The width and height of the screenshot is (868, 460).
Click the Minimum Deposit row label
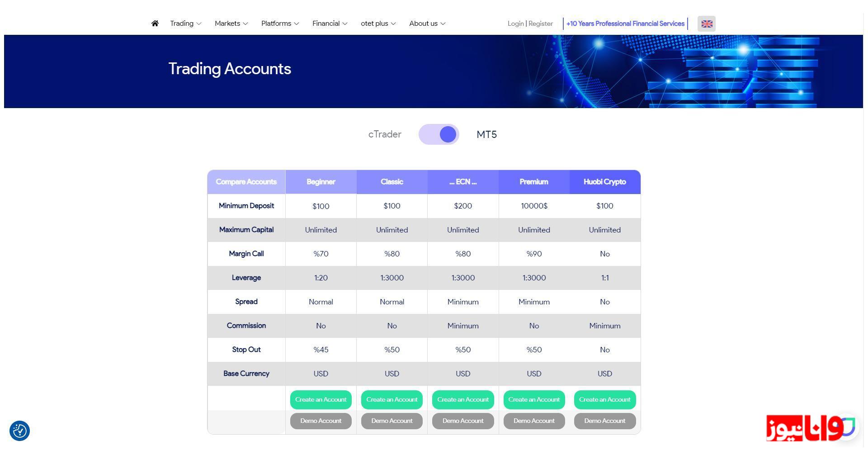(x=246, y=206)
